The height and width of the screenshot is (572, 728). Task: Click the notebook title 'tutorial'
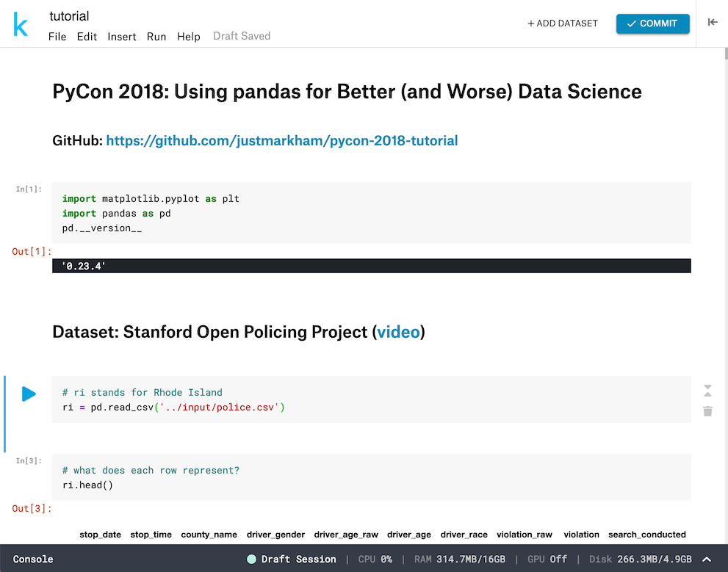click(69, 16)
